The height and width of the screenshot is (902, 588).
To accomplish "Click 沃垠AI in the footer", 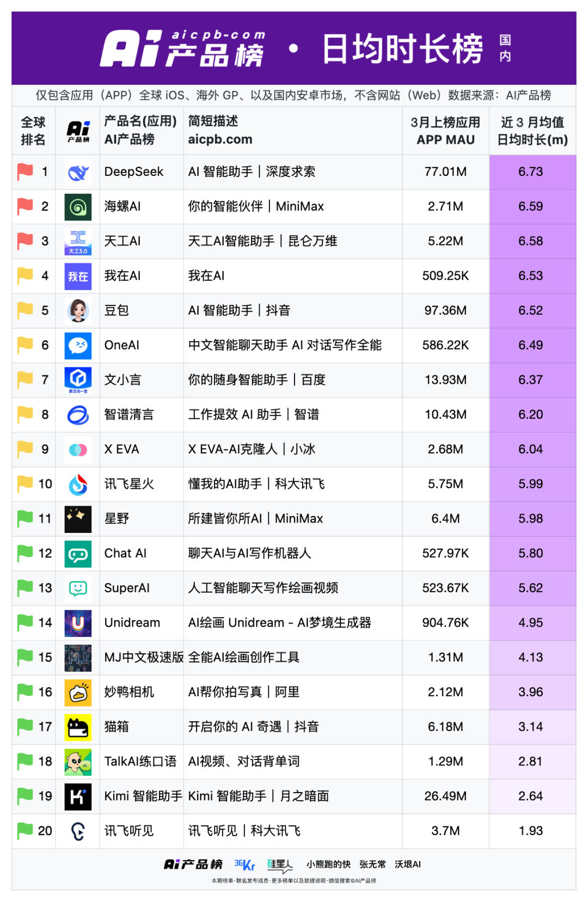I will pos(408,864).
